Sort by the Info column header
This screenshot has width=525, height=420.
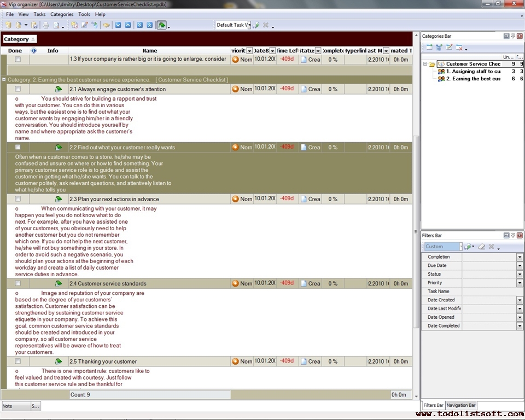pos(53,50)
